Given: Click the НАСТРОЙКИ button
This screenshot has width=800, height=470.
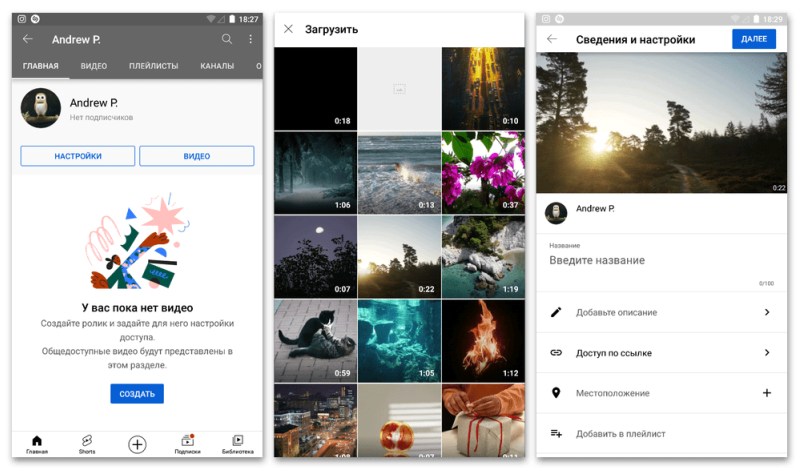Looking at the screenshot, I should click(x=78, y=156).
